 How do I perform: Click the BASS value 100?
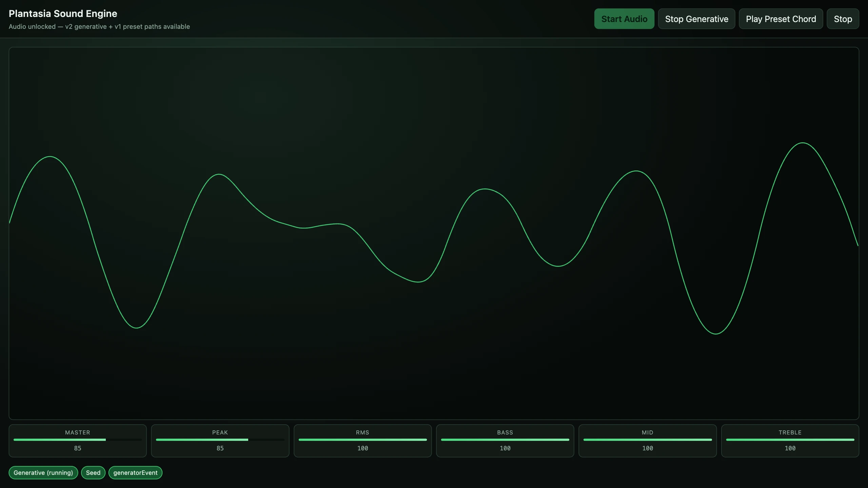(x=505, y=448)
